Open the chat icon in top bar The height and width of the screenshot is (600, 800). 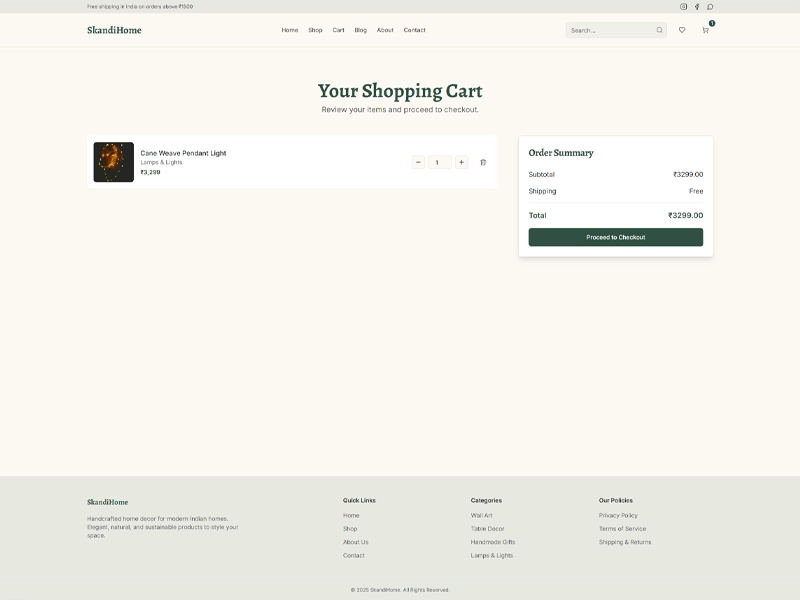click(709, 7)
